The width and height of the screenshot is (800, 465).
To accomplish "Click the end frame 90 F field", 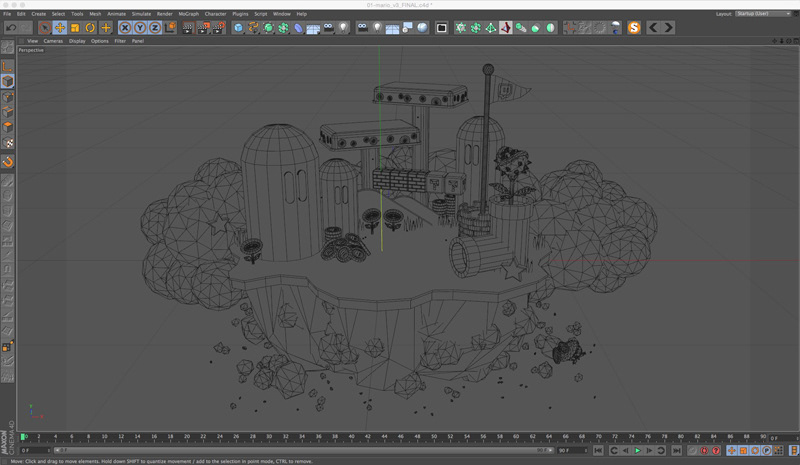I will pyautogui.click(x=572, y=450).
